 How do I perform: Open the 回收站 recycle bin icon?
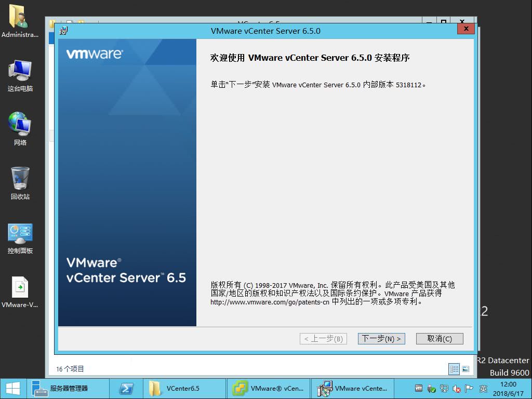(x=20, y=183)
